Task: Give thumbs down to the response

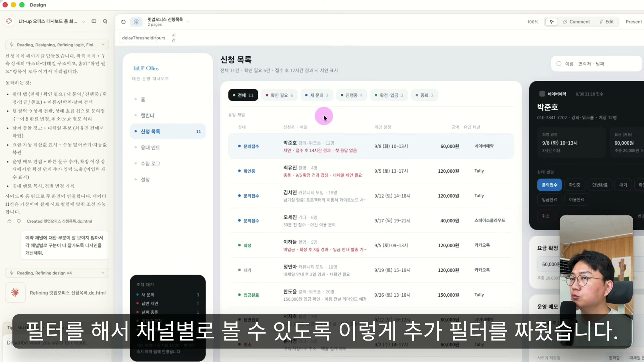Action: pyautogui.click(x=19, y=221)
